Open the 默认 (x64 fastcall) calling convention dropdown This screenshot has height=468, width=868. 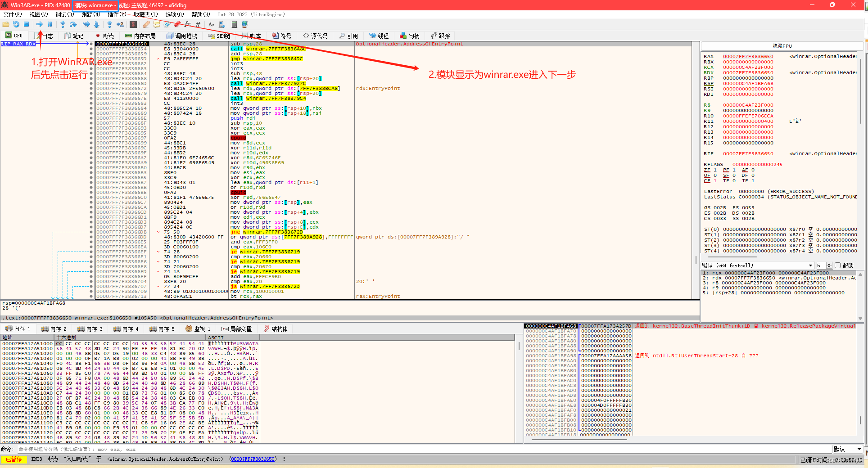pos(758,265)
